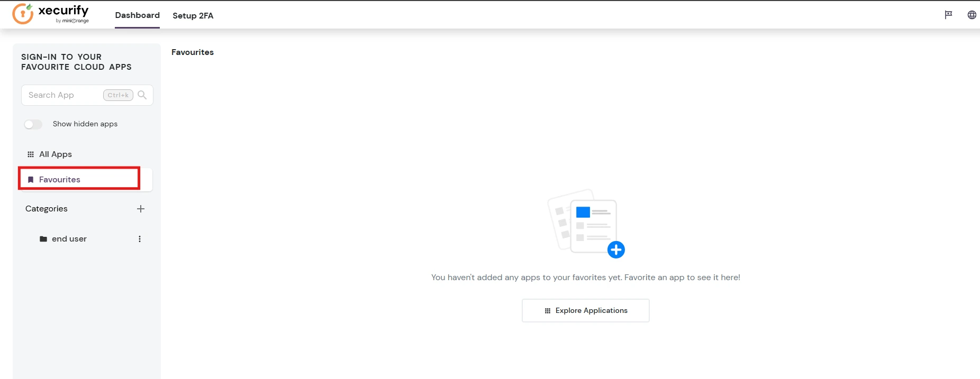Open the end user category
The height and width of the screenshot is (379, 980).
69,239
